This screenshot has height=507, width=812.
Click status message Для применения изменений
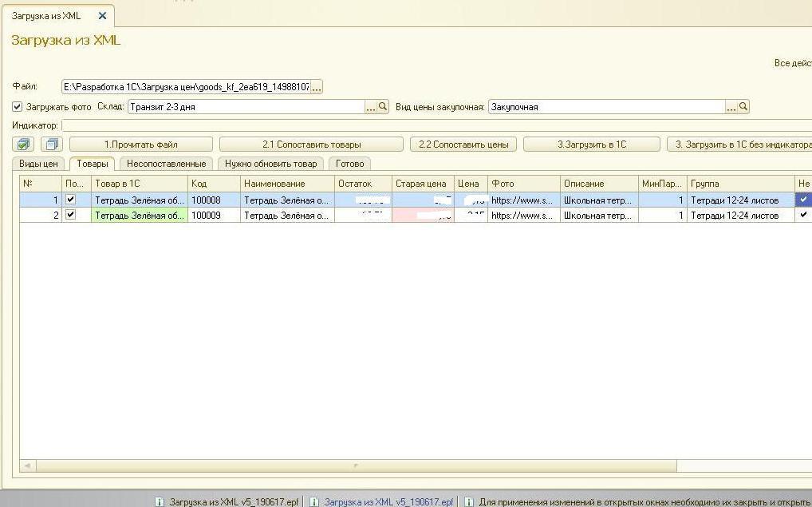[644, 502]
